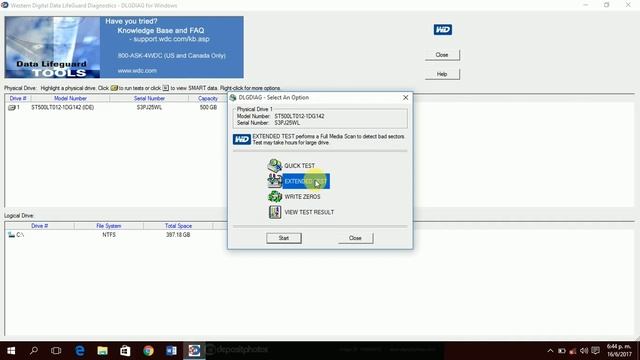This screenshot has width=640, height=360.
Task: Choose VIEW TEST RESULT label
Action: pos(309,212)
